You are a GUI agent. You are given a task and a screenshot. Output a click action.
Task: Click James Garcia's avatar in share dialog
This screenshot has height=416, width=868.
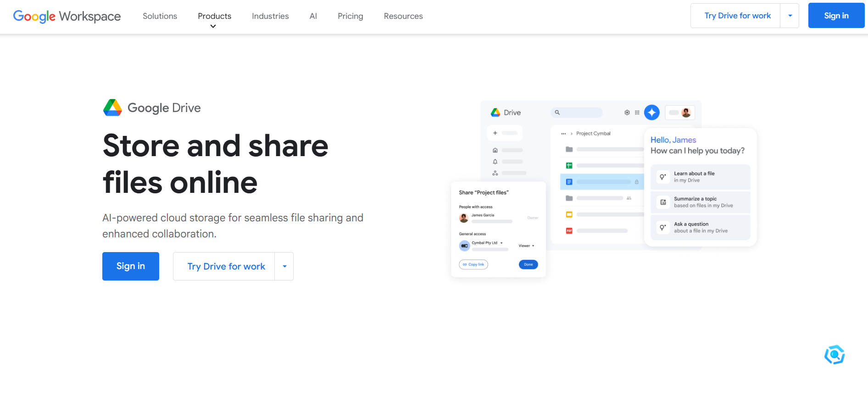[464, 218]
